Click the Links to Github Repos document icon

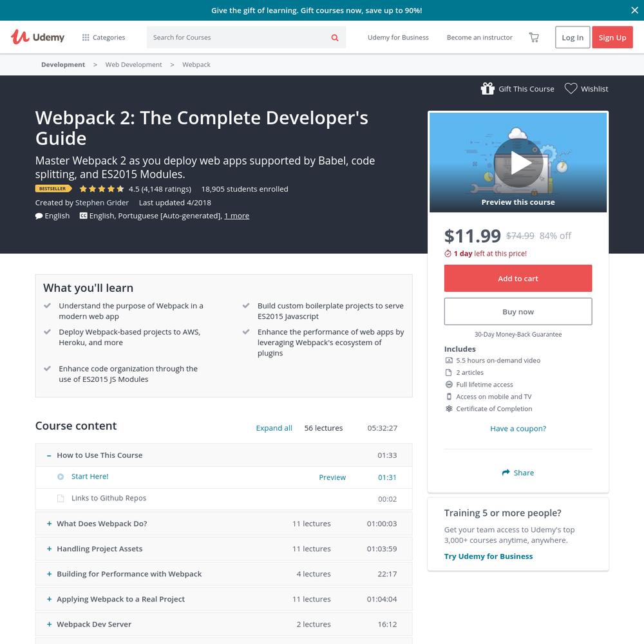click(x=61, y=498)
